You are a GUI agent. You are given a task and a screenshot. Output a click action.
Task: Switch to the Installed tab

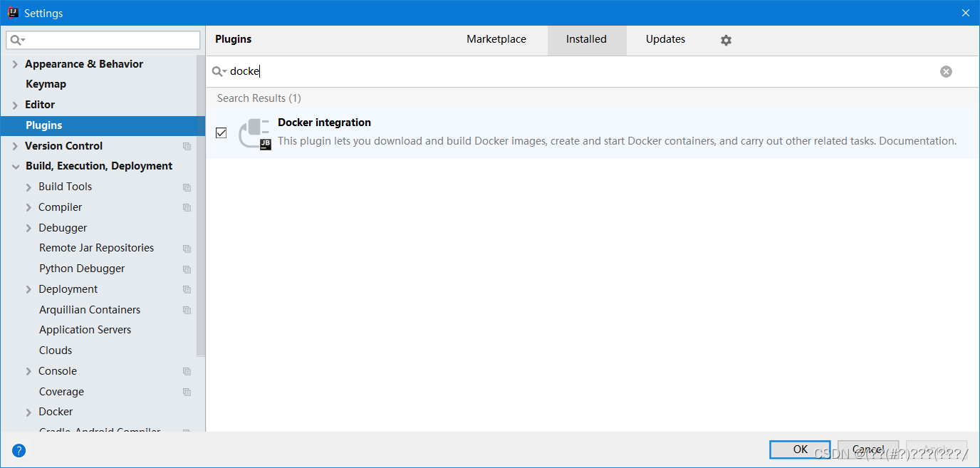587,40
